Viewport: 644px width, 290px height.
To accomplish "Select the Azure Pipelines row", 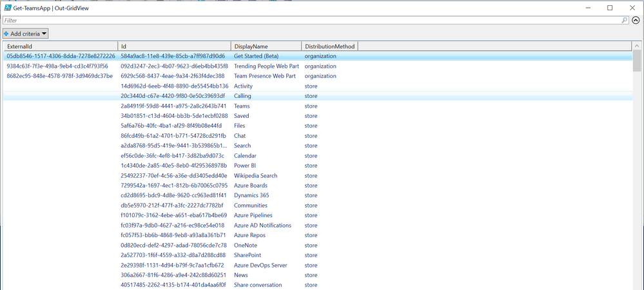I will [318, 215].
